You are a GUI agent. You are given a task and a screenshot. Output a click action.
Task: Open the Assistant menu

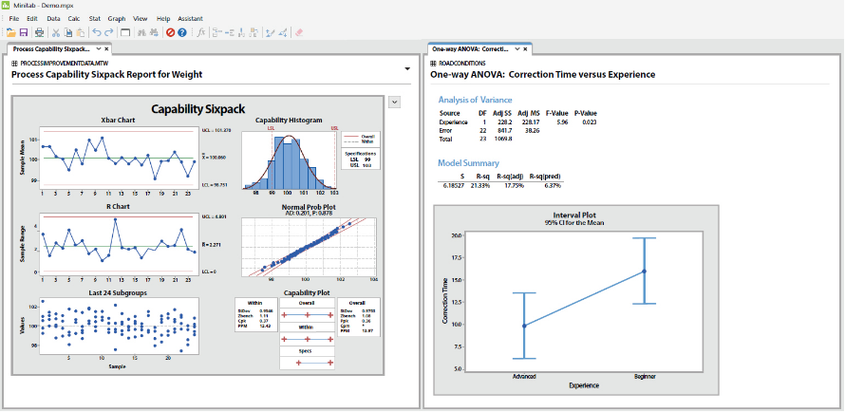pyautogui.click(x=190, y=18)
